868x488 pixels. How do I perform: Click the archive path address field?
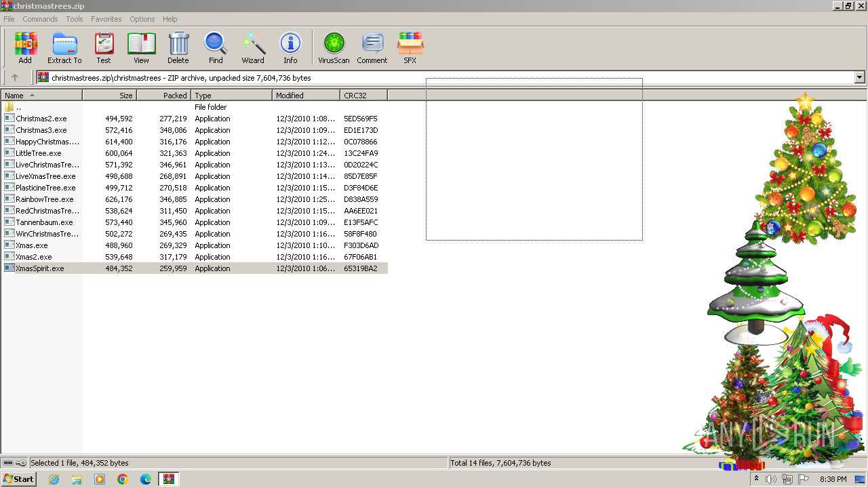point(446,78)
